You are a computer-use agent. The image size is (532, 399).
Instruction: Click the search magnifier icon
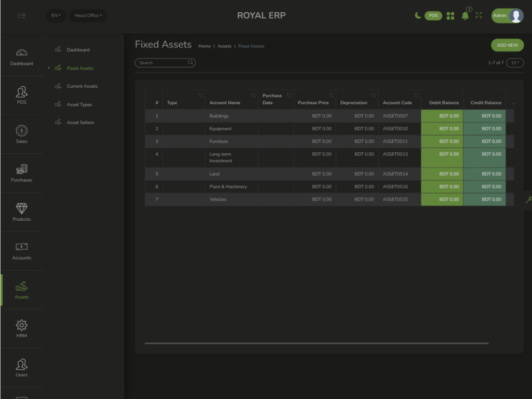[190, 62]
